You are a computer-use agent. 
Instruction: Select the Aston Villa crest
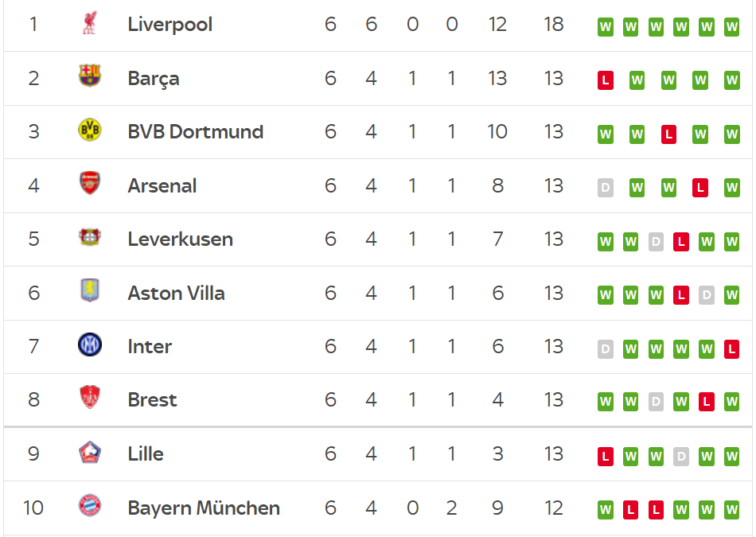click(90, 292)
